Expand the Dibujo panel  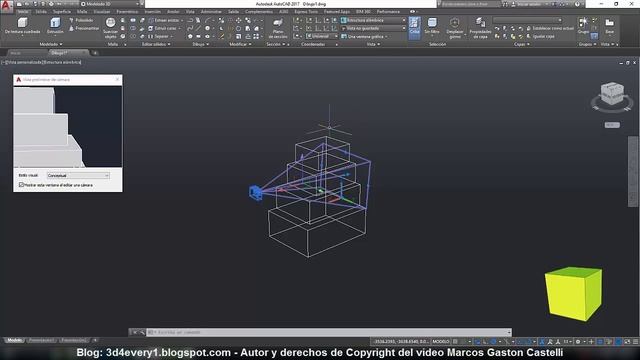click(200, 44)
